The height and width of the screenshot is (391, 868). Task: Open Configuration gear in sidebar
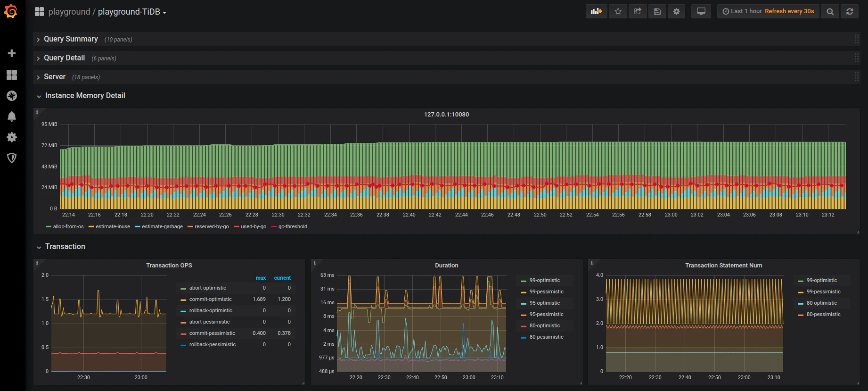click(12, 137)
